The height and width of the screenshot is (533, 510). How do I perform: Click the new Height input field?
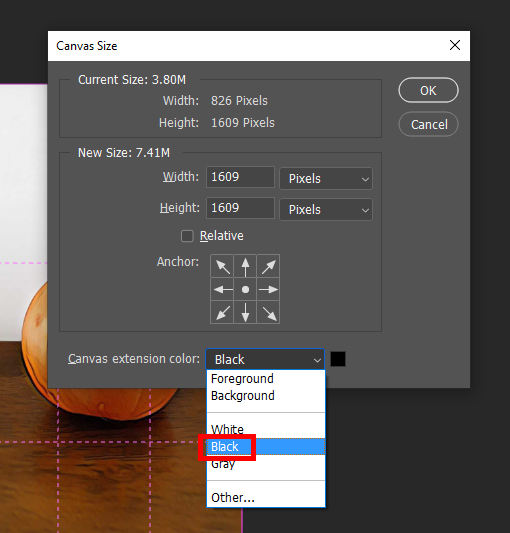click(240, 208)
